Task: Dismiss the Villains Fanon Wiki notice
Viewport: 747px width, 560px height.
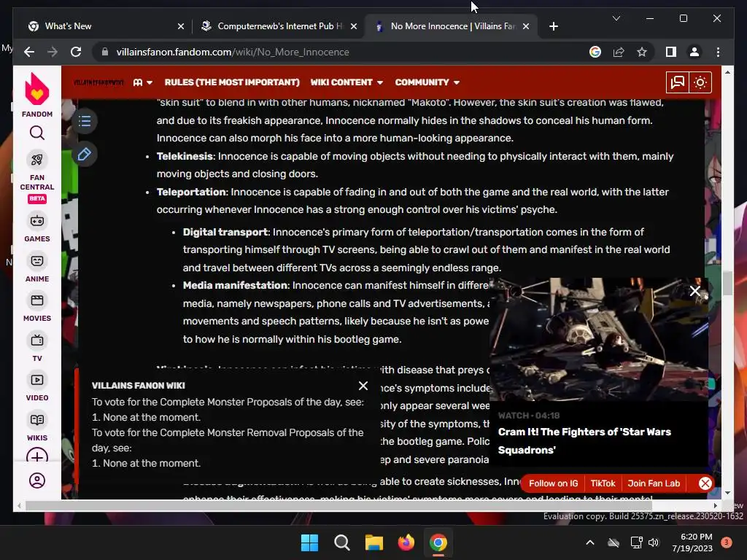Action: (363, 386)
